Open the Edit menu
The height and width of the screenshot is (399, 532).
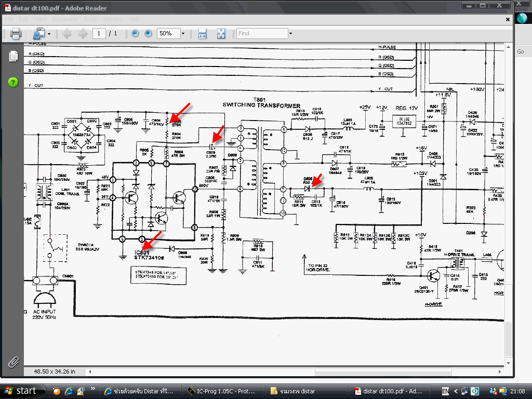pyautogui.click(x=24, y=19)
